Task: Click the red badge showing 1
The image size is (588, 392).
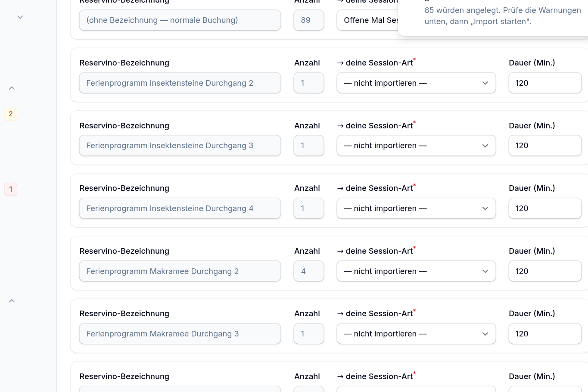Action: tap(11, 189)
